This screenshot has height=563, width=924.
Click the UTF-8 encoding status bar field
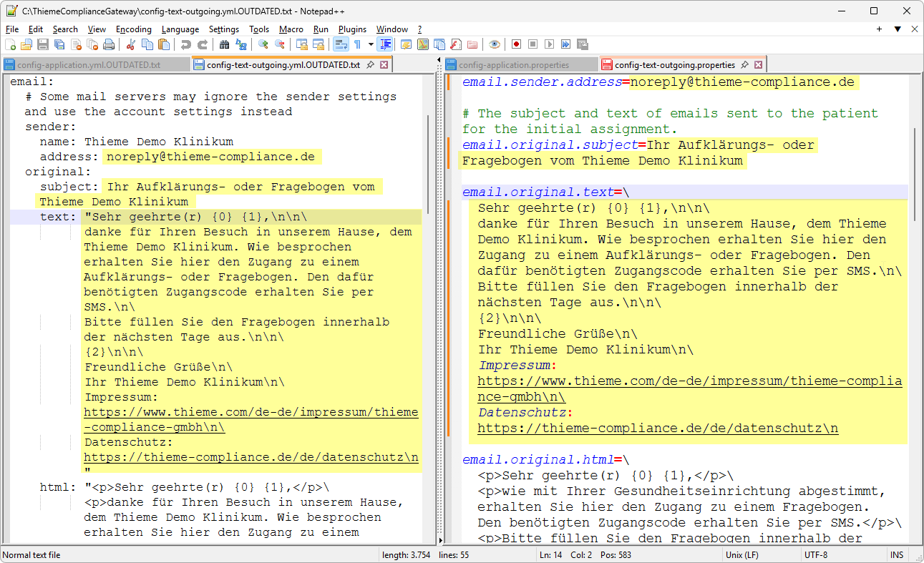[816, 555]
